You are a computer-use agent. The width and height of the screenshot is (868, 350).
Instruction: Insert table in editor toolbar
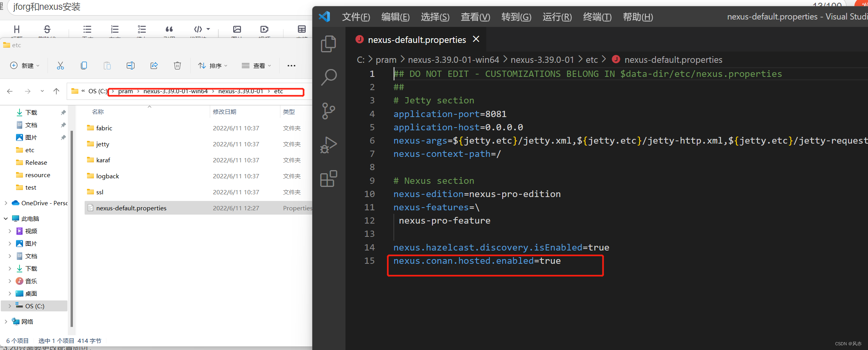click(302, 29)
